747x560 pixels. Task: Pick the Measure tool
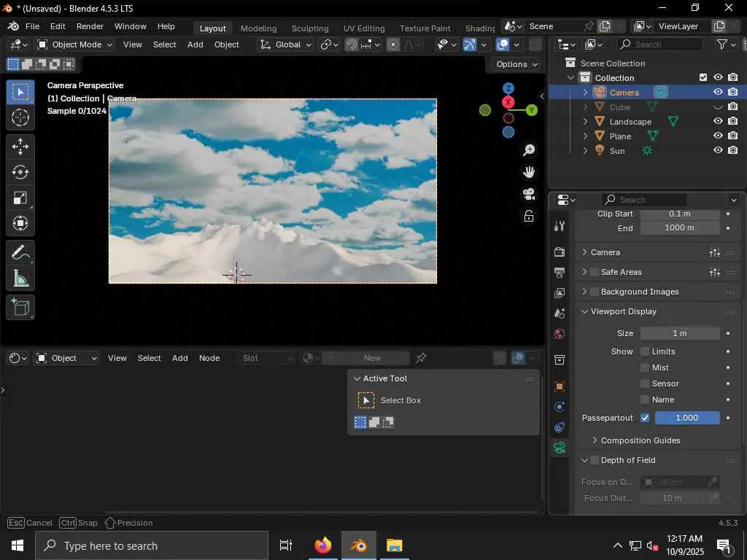click(20, 279)
